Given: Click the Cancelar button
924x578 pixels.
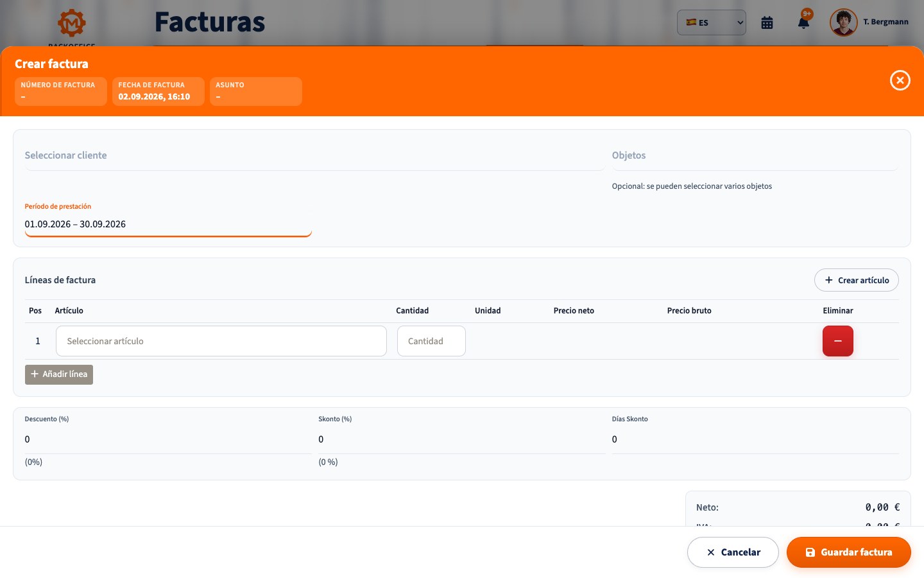Looking at the screenshot, I should (x=733, y=552).
